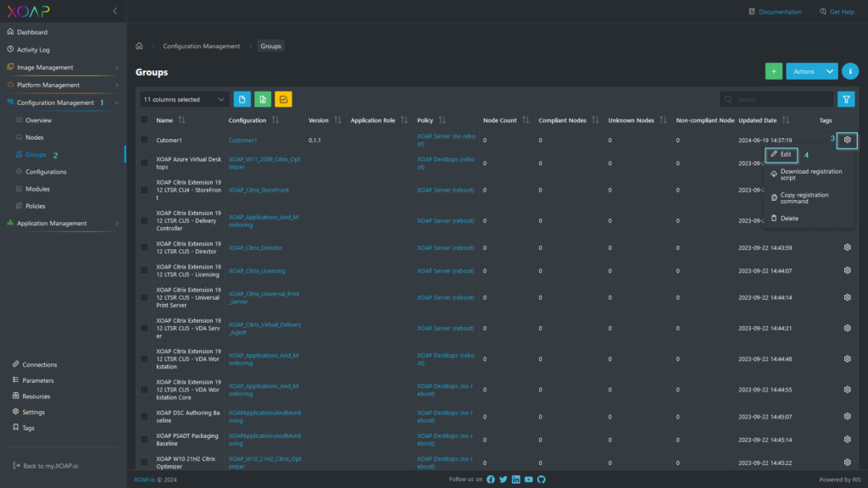Select XOAP Azure Virtual Desktops checkbox

click(144, 163)
